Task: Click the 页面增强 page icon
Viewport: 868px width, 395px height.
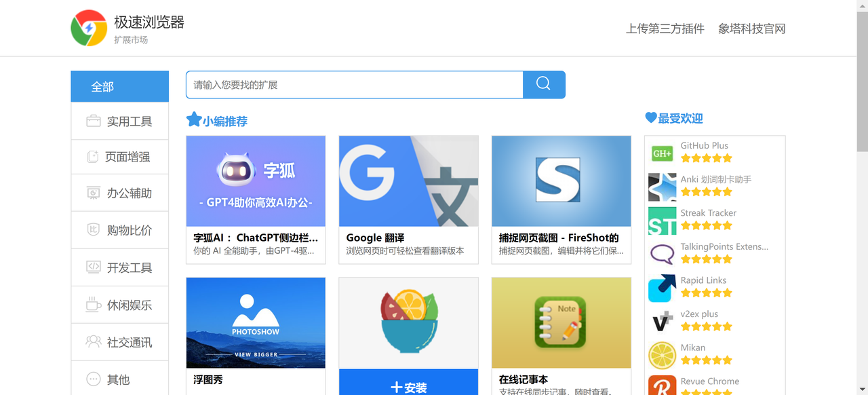Action: pyautogui.click(x=93, y=157)
